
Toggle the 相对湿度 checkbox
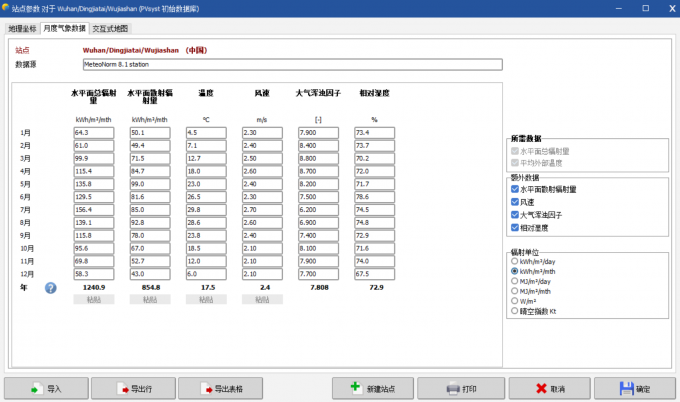[x=515, y=228]
